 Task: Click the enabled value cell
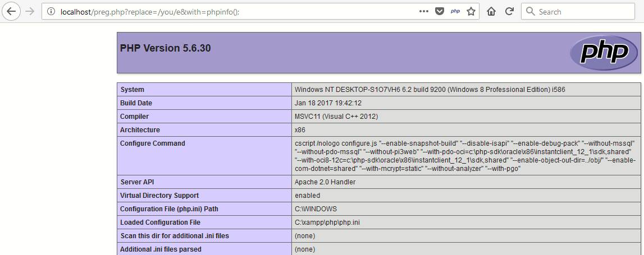tap(466, 196)
